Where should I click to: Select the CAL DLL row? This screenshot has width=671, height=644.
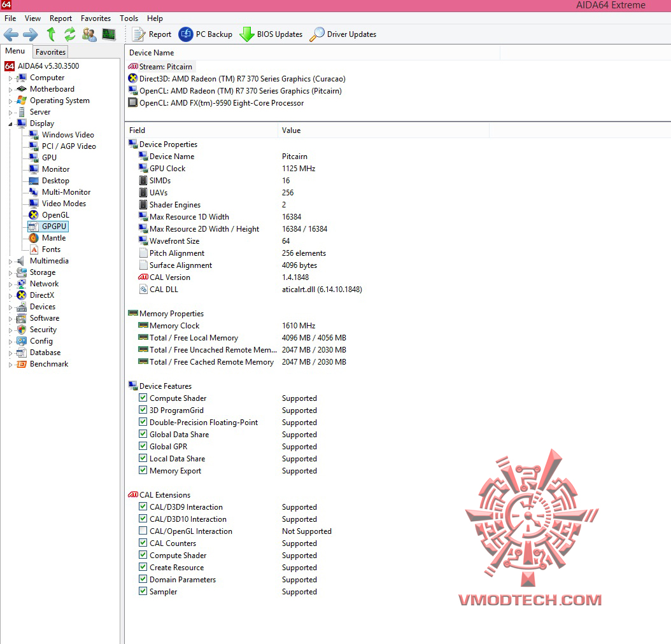coord(250,290)
